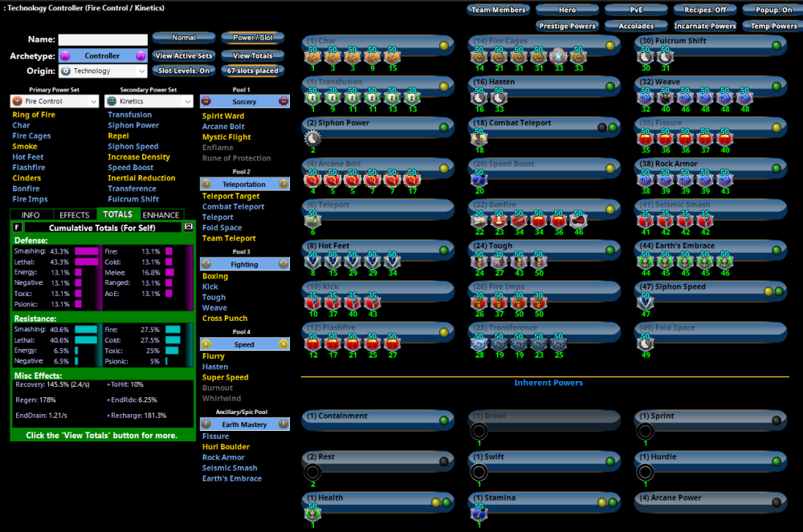Click the enhancement slot under Fold Space
This screenshot has width=803, height=532.
(x=646, y=343)
